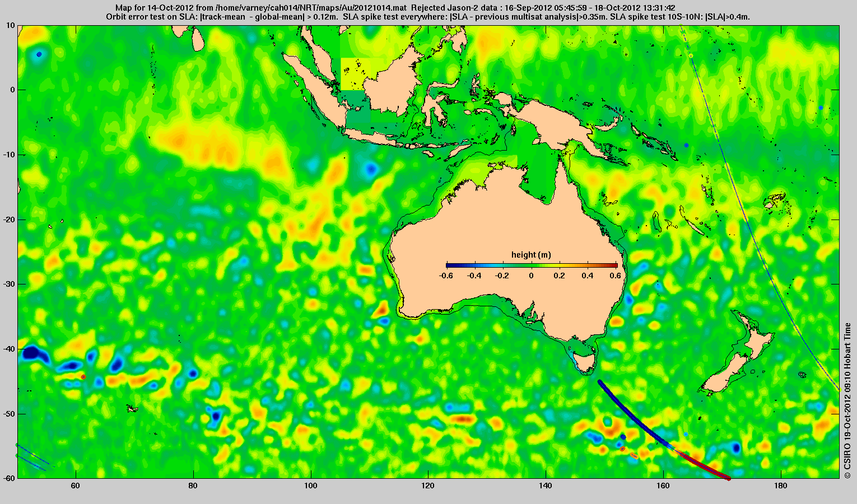Click the 160 longitude axis label
The image size is (857, 504).
[663, 486]
